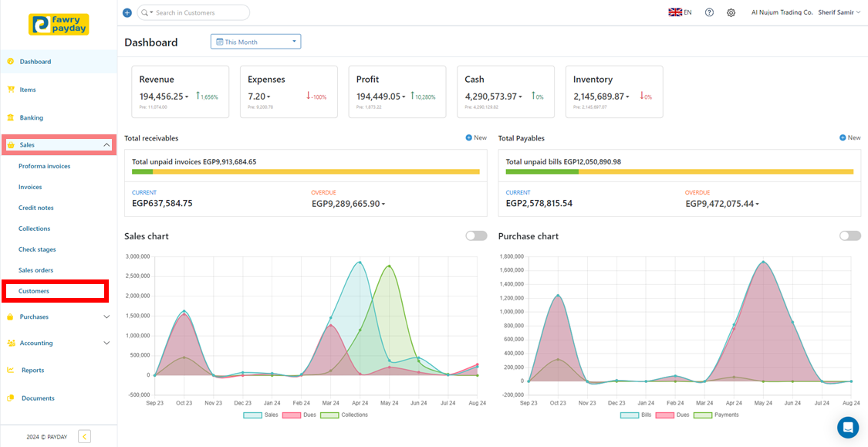Open the Customers menu item
This screenshot has height=447, width=868.
pos(34,291)
